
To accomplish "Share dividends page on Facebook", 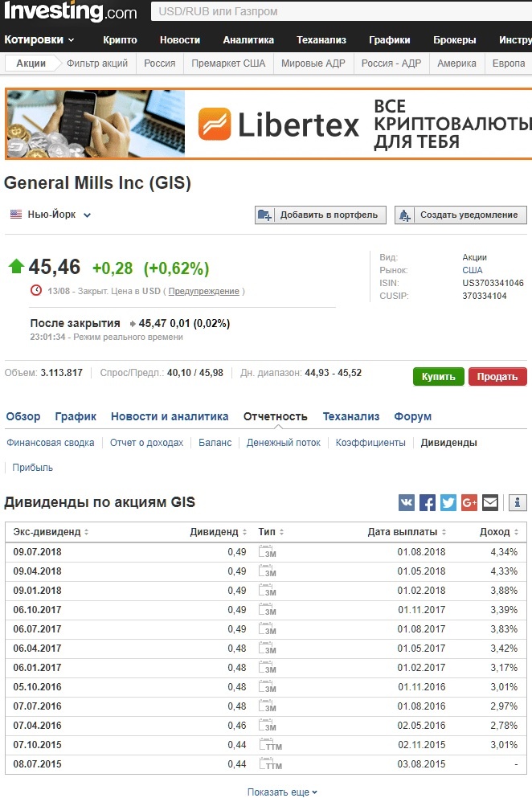I will click(428, 503).
